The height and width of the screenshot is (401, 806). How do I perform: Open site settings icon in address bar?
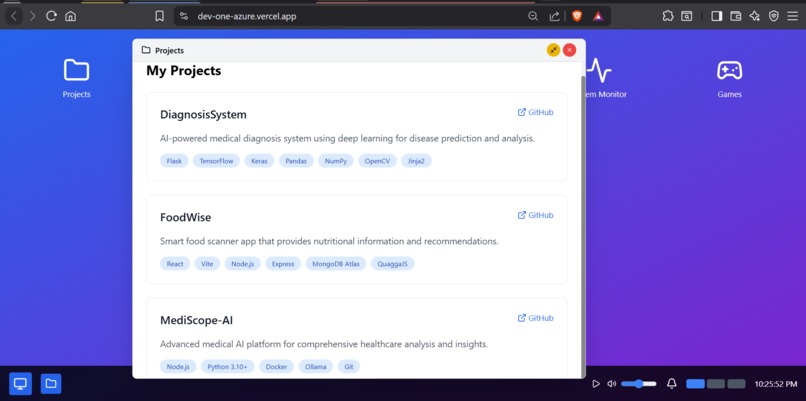184,16
